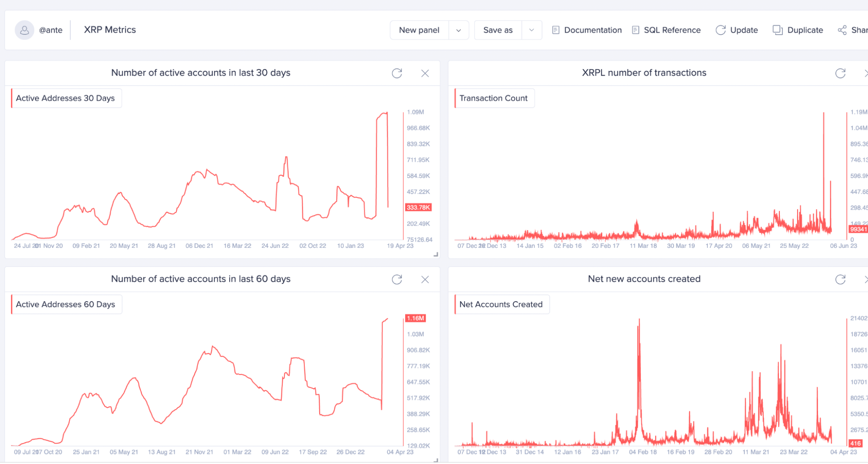Open the Save as dropdown arrow
Image resolution: width=868 pixels, height=464 pixels.
(531, 30)
